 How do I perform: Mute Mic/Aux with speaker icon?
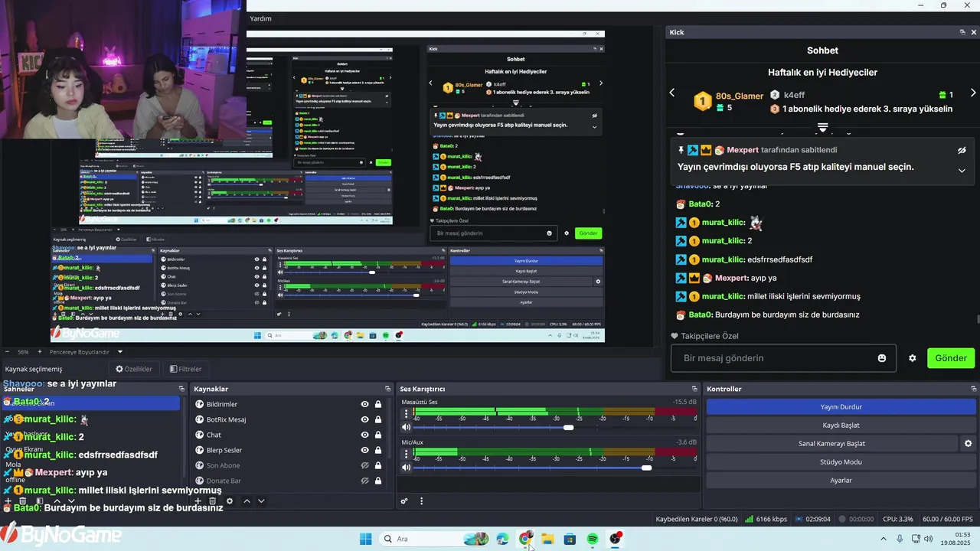coord(407,467)
